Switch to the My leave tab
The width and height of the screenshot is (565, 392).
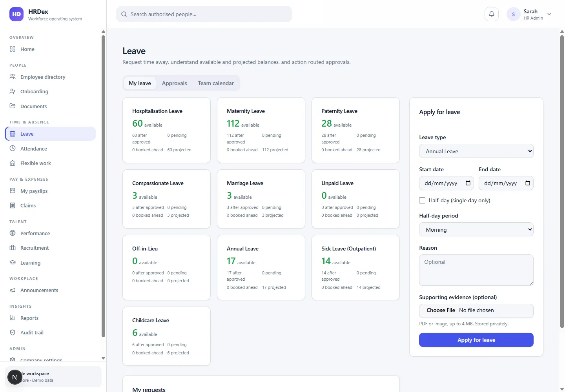click(140, 83)
